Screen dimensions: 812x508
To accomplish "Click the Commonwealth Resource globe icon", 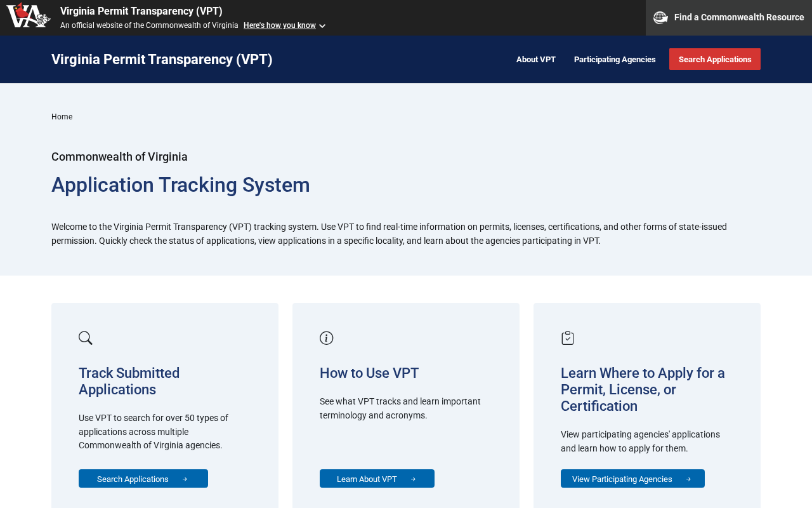I will coord(660,18).
